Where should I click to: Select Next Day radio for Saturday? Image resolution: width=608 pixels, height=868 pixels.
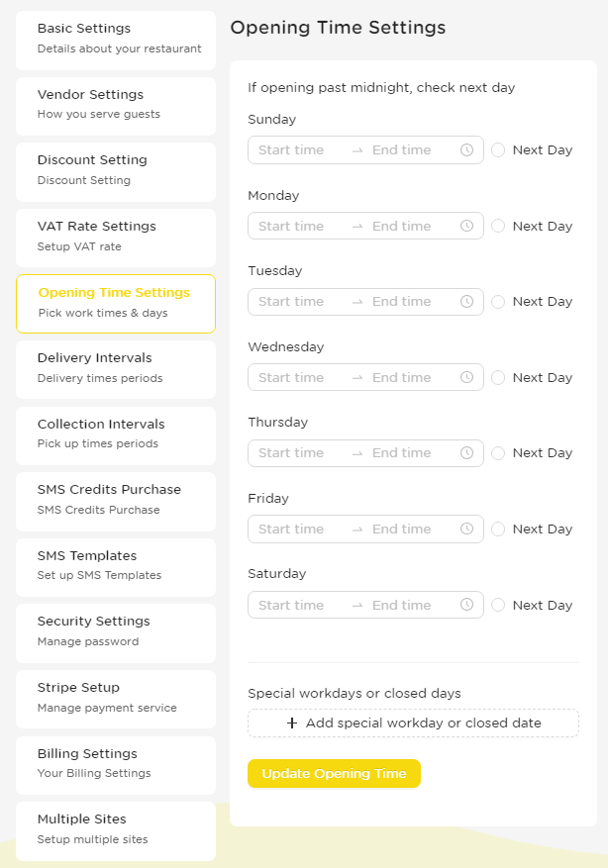[498, 605]
